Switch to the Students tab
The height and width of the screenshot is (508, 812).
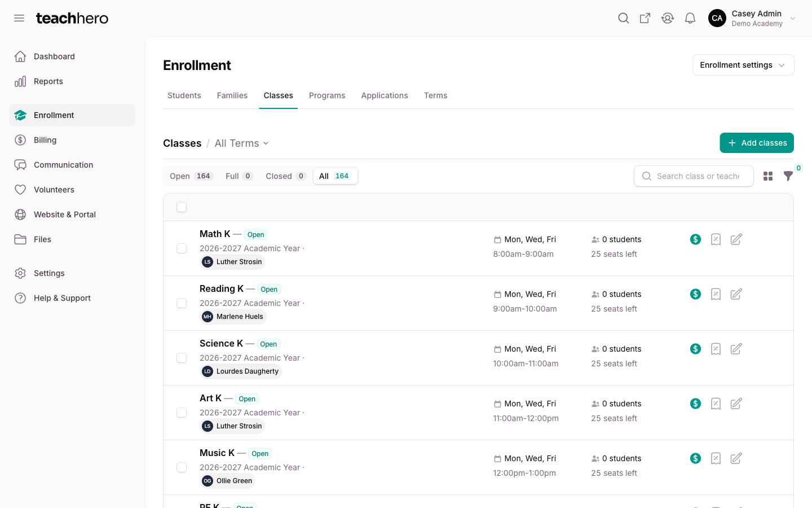184,95
